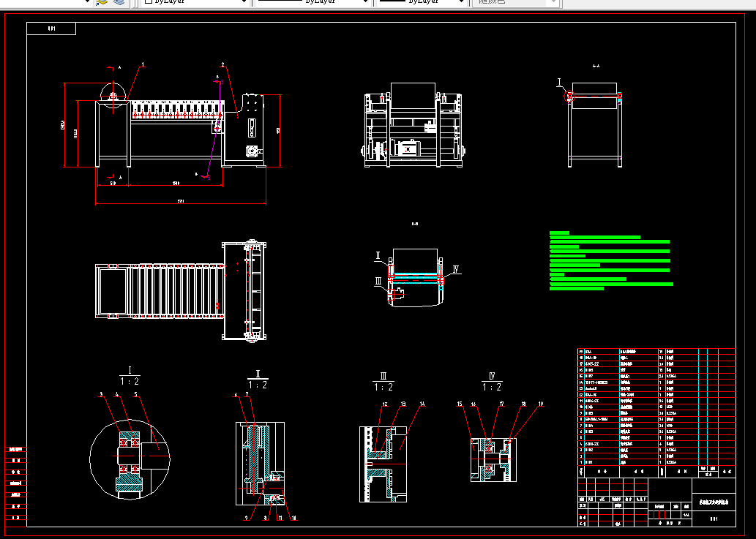The image size is (756, 539).
Task: Select the B-B section view title
Action: click(415, 224)
